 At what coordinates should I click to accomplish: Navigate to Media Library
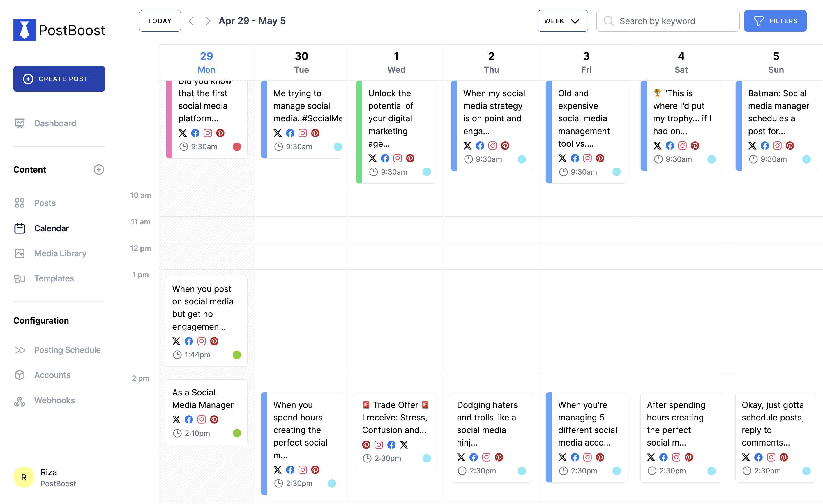60,253
